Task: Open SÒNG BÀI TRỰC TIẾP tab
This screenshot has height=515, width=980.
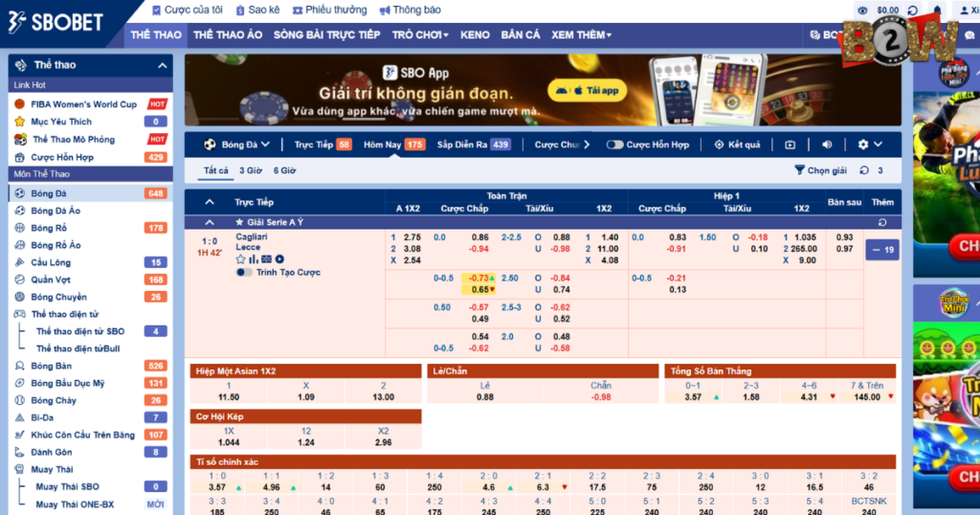Action: (327, 35)
